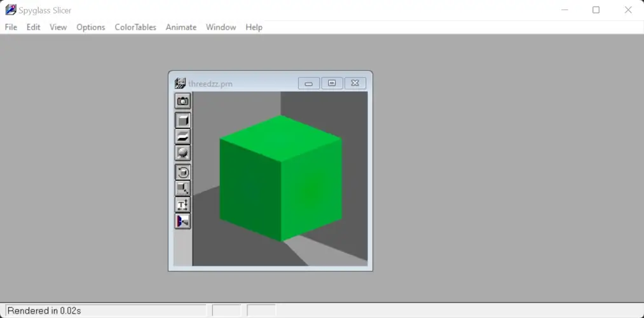Open the Help menu
Image resolution: width=644 pixels, height=318 pixels.
(x=254, y=27)
